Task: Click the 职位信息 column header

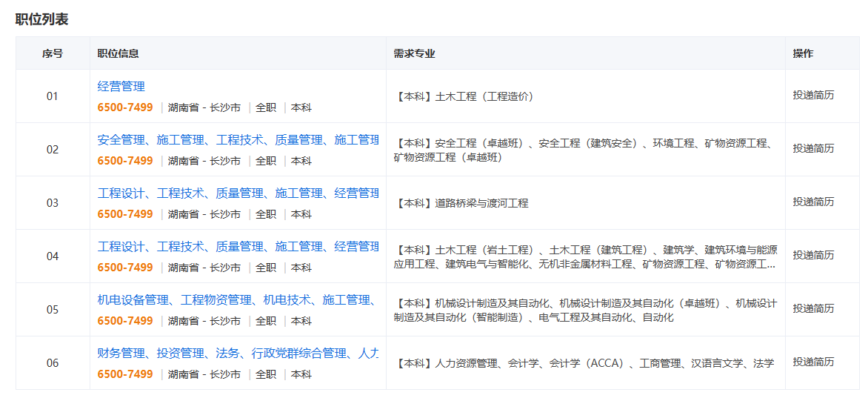Action: pos(118,53)
